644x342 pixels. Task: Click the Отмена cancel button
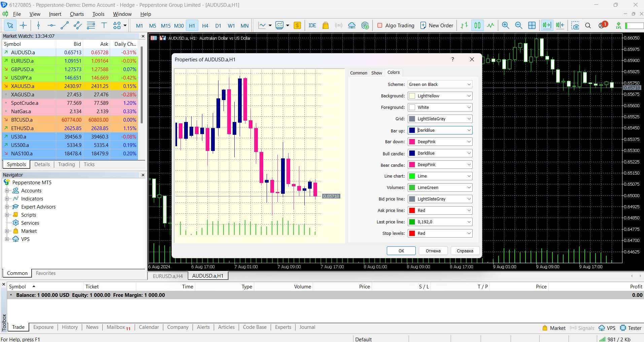coord(433,251)
